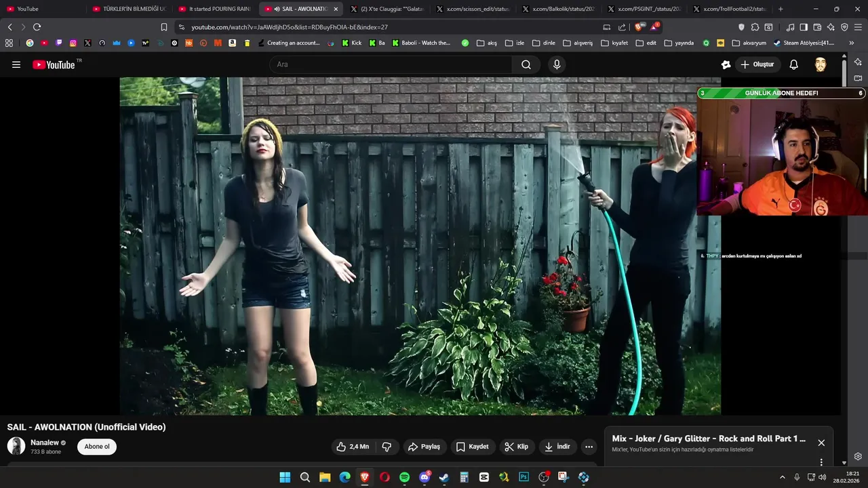Open YouTube notifications bell
Image resolution: width=868 pixels, height=488 pixels.
point(793,64)
